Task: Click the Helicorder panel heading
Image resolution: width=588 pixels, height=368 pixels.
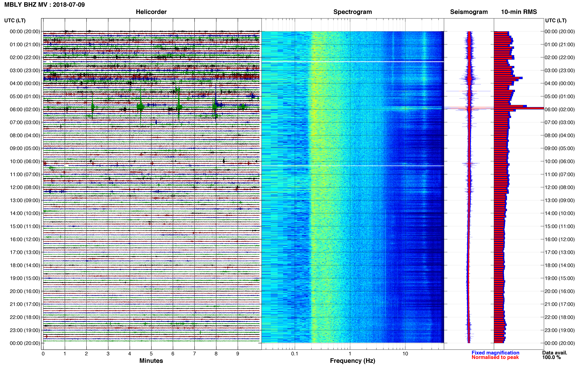Action: point(151,12)
